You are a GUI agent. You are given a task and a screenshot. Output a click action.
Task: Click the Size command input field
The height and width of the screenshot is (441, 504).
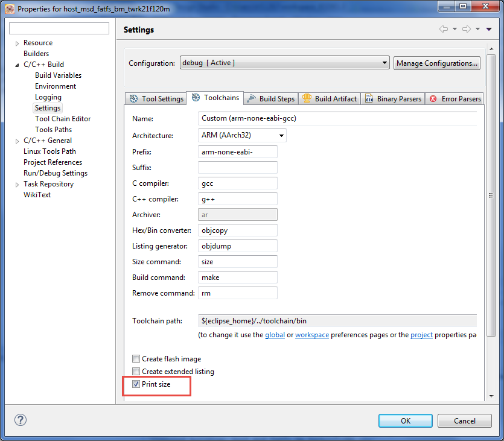click(x=238, y=261)
